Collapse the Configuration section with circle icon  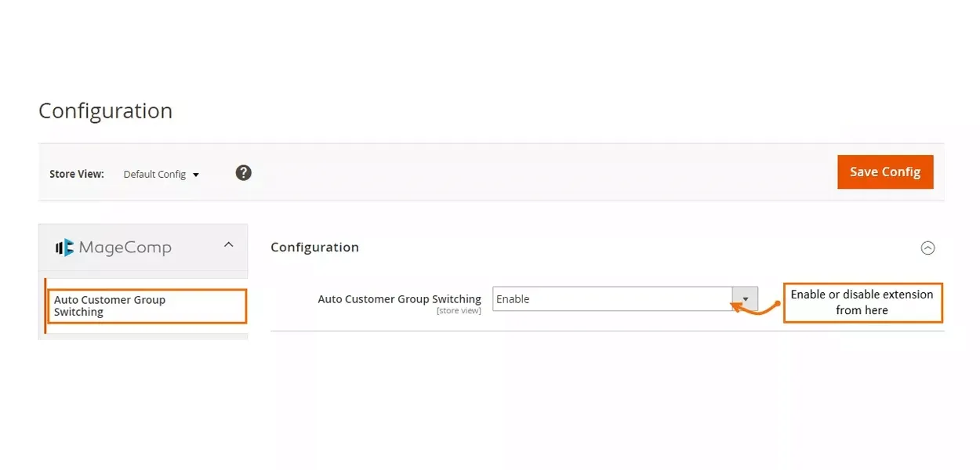point(927,248)
